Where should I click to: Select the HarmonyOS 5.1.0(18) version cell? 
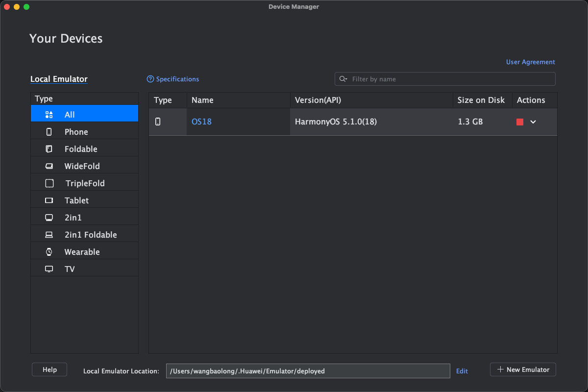point(371,122)
